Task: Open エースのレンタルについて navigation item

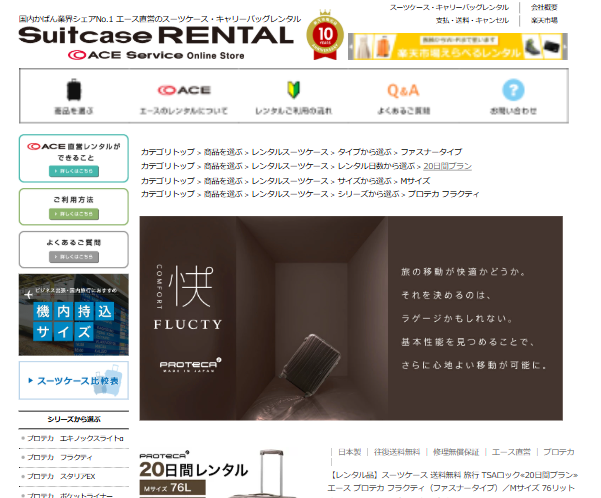Action: click(184, 111)
